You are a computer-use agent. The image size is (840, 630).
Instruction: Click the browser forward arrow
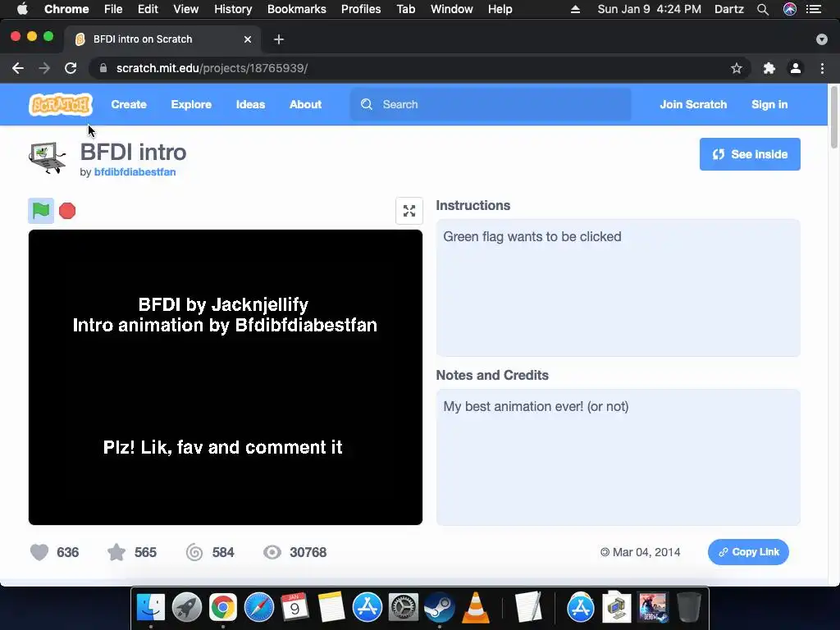[x=44, y=68]
